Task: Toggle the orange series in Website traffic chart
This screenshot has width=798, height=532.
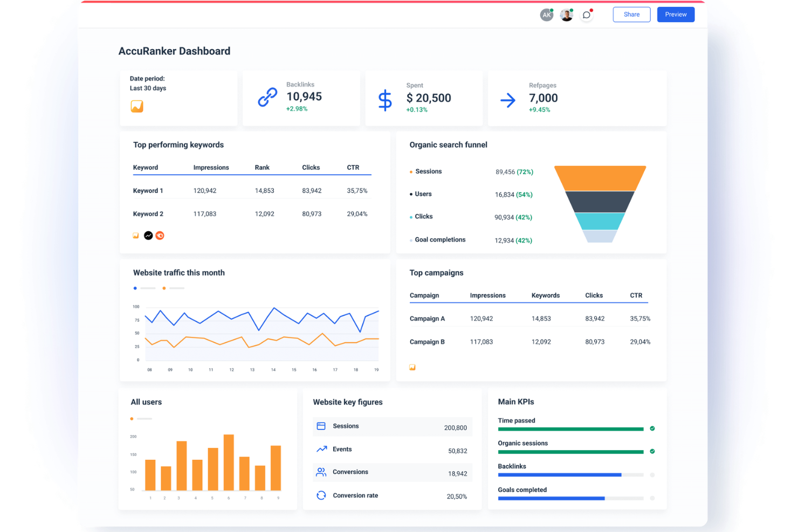Action: tap(164, 288)
